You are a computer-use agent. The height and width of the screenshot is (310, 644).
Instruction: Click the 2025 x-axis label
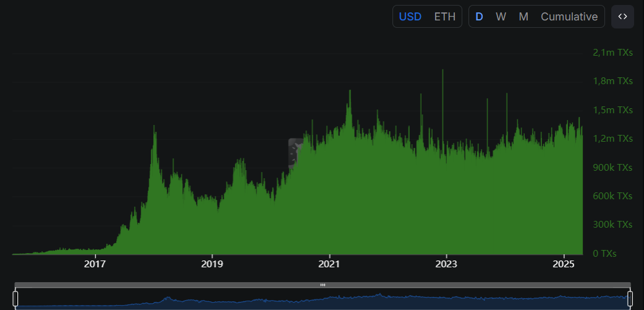click(564, 264)
